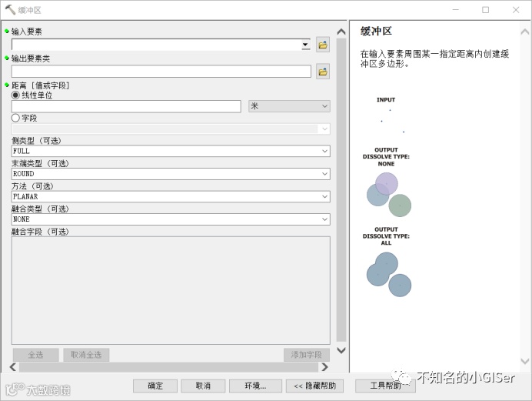Click horizontal scrollbar right arrow
Viewport: 532px width, 401px height.
click(324, 366)
